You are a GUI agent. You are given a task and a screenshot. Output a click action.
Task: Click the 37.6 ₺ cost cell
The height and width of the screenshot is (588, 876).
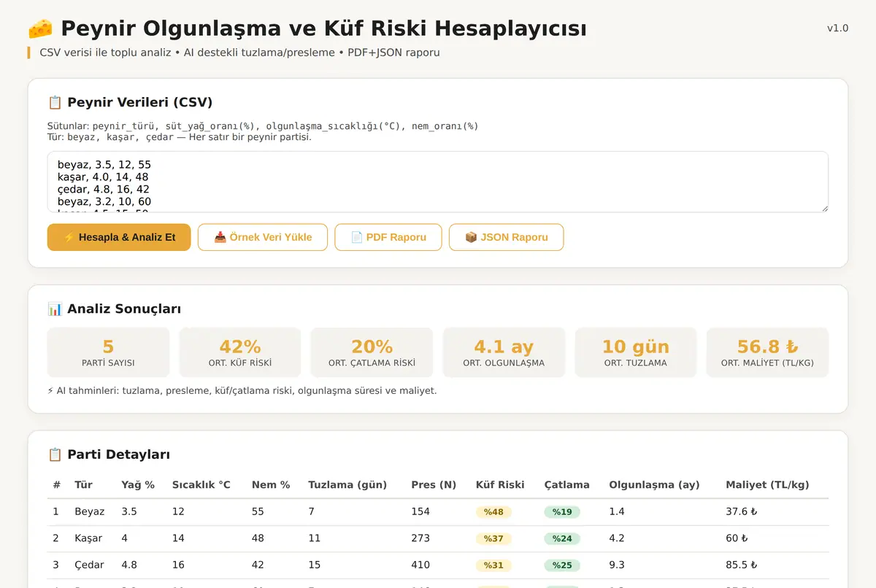(x=741, y=512)
